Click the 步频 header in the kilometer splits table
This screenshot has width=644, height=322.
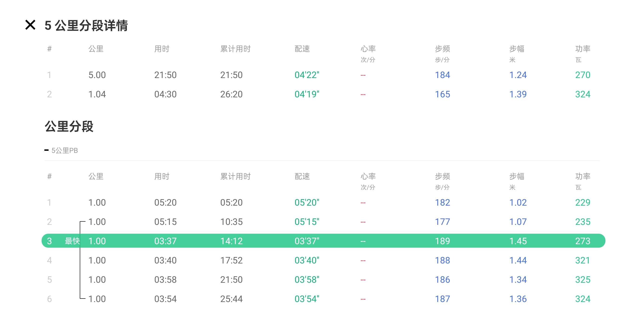(442, 176)
